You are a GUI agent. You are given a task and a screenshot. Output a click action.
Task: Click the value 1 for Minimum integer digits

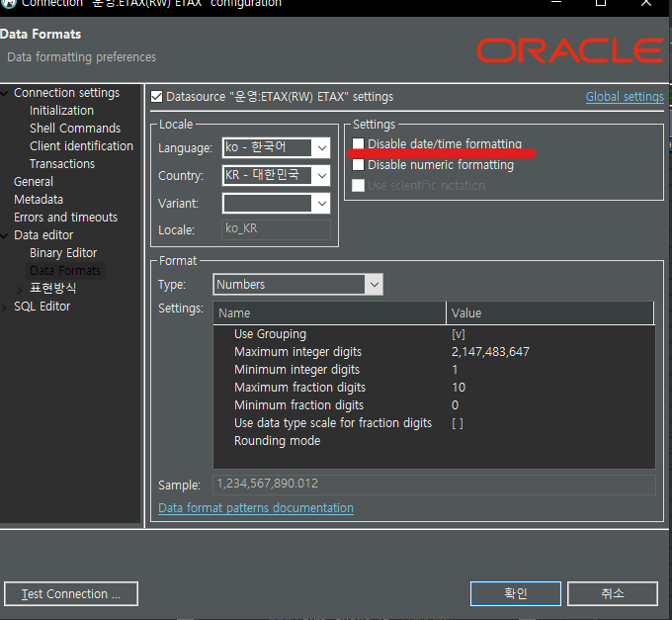tap(456, 370)
